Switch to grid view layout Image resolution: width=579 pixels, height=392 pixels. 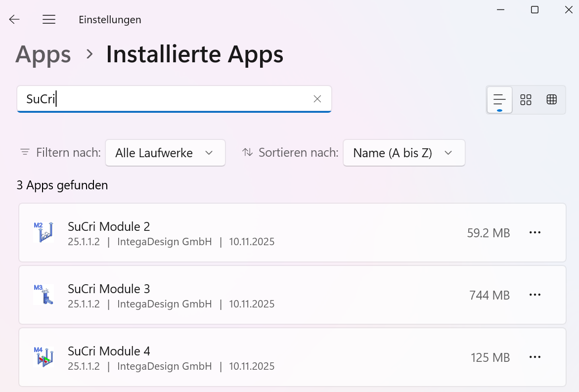pyautogui.click(x=526, y=100)
